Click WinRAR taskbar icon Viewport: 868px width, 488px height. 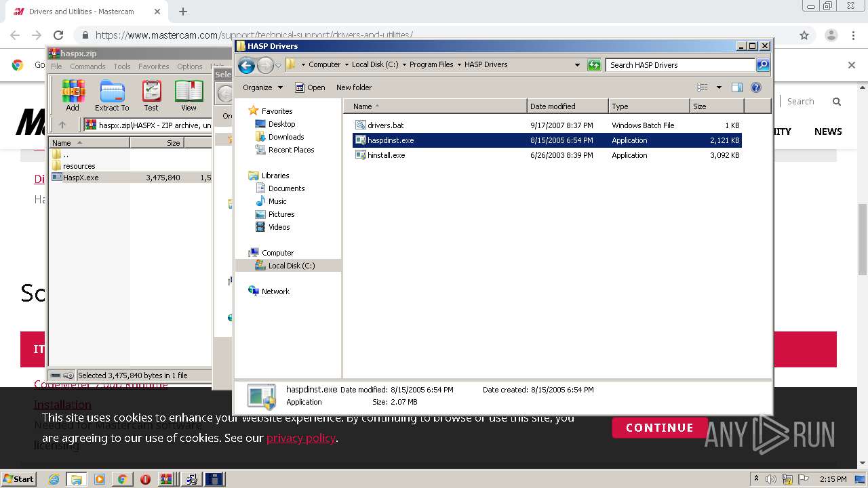click(167, 479)
